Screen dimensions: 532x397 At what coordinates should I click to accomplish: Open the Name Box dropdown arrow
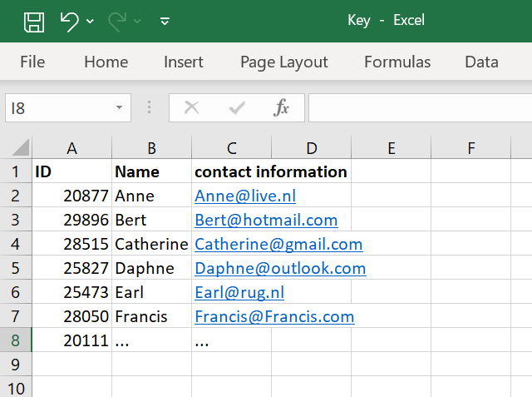click(x=120, y=107)
